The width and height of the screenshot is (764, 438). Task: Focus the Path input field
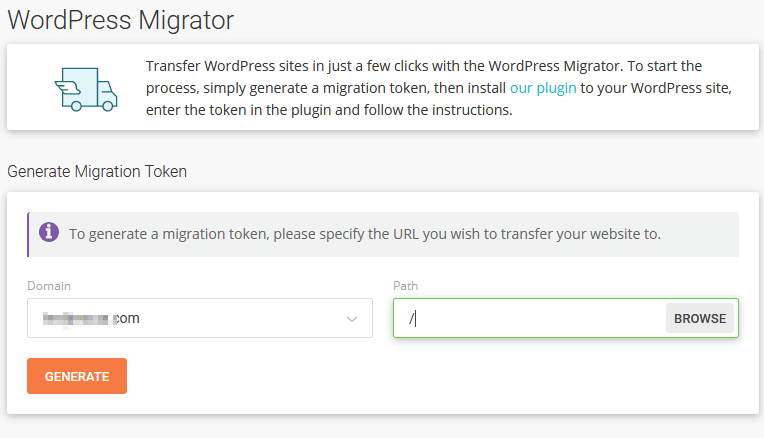click(529, 318)
